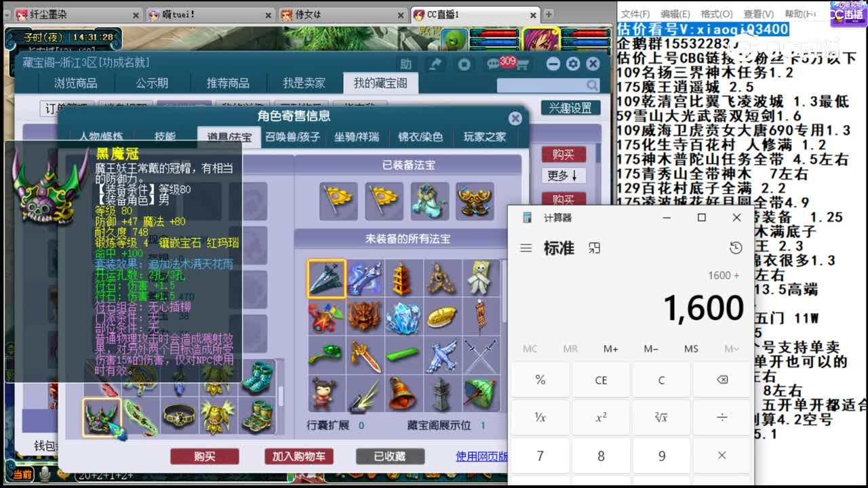Select the gold ingot treasure
The image size is (868, 488).
tap(441, 317)
